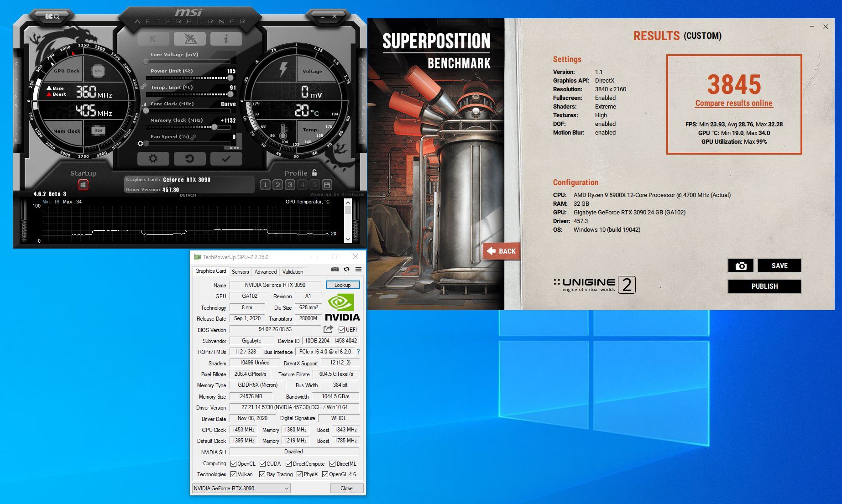Click the Memory Clock slider handle
This screenshot has width=842, height=504.
point(214,127)
